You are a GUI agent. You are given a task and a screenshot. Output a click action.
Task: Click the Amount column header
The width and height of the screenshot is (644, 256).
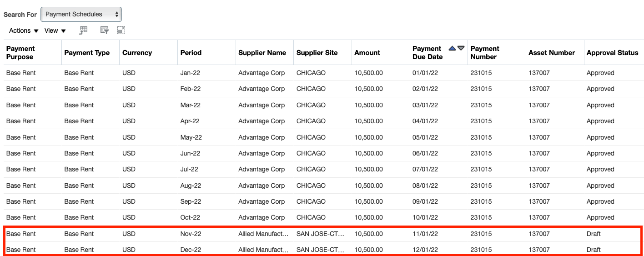[367, 53]
